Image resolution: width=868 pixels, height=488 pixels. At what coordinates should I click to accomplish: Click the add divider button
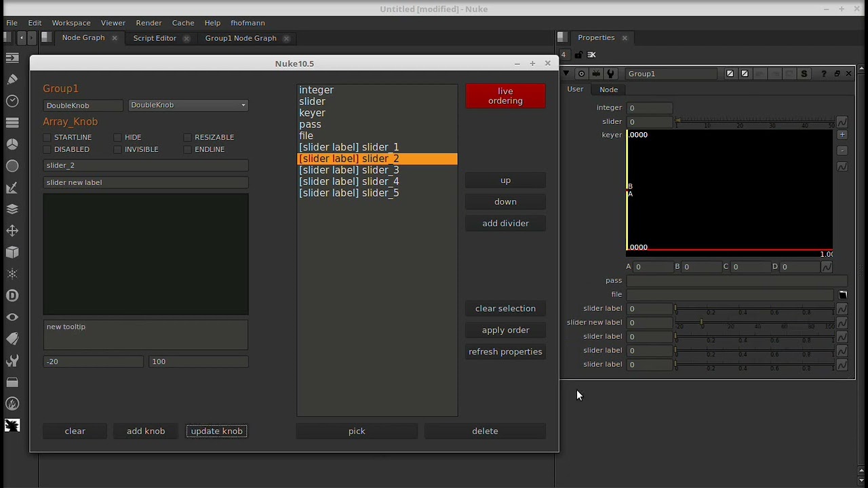pyautogui.click(x=505, y=223)
